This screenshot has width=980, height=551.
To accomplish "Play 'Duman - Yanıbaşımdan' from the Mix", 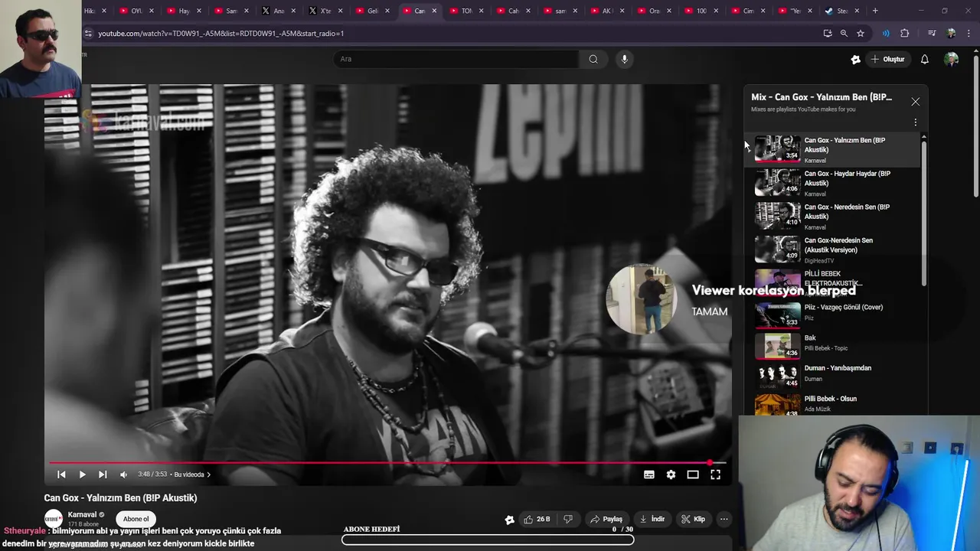I will coord(835,375).
